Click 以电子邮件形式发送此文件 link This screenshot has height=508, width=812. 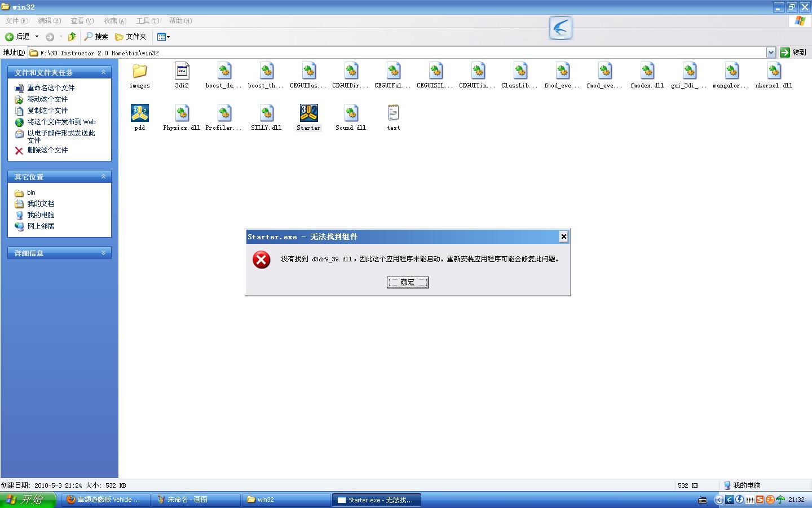pyautogui.click(x=61, y=136)
